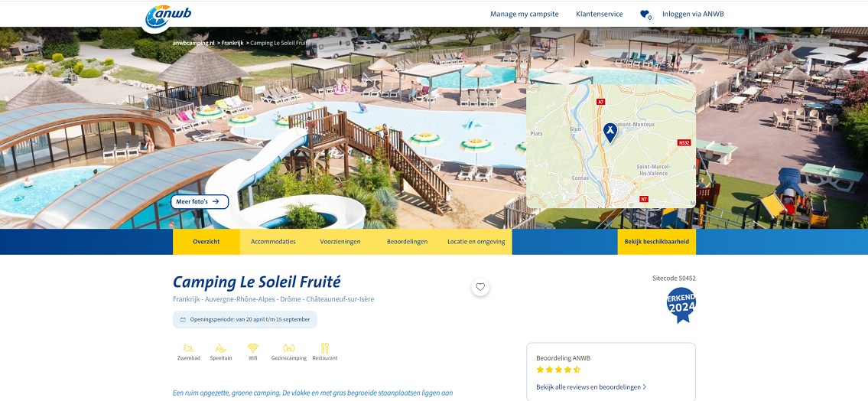
Task: Click the campsite map pin marker
Action: [x=610, y=132]
